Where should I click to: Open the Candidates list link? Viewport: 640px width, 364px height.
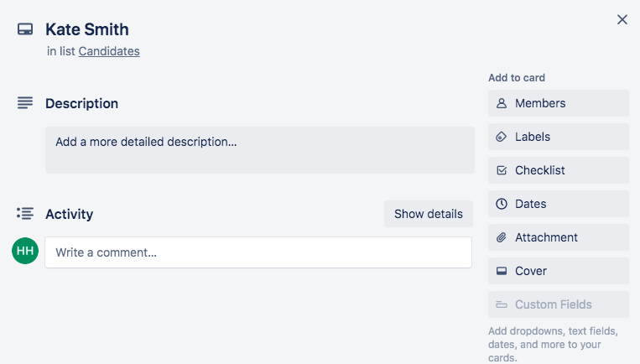pos(109,51)
